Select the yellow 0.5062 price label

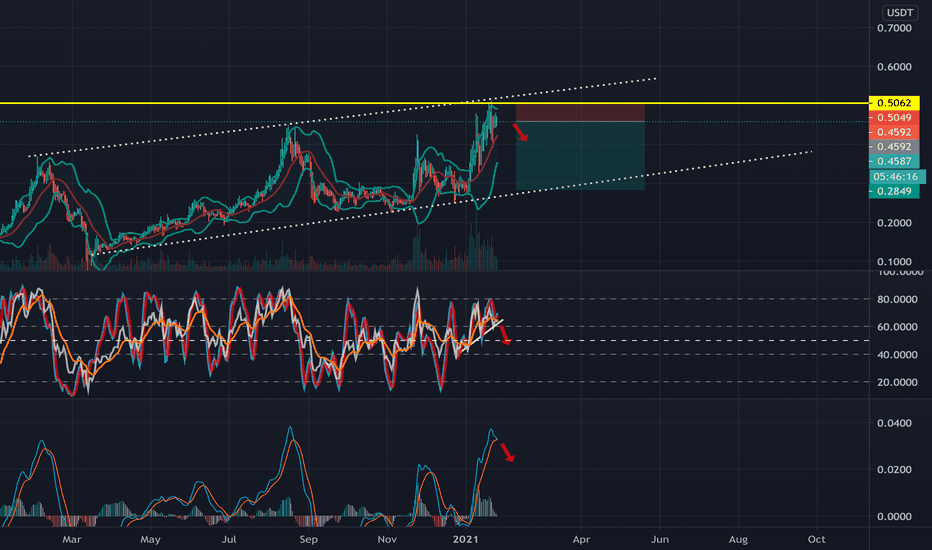click(894, 103)
